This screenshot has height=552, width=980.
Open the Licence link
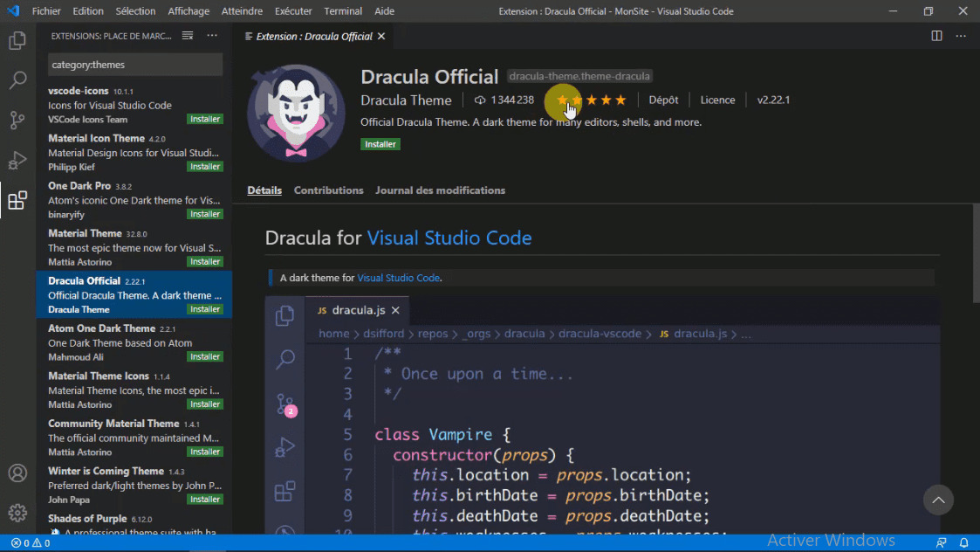pos(717,100)
